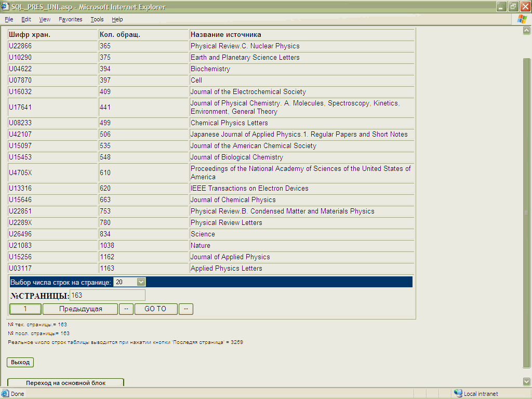Open the View menu
The width and height of the screenshot is (532, 399).
45,19
